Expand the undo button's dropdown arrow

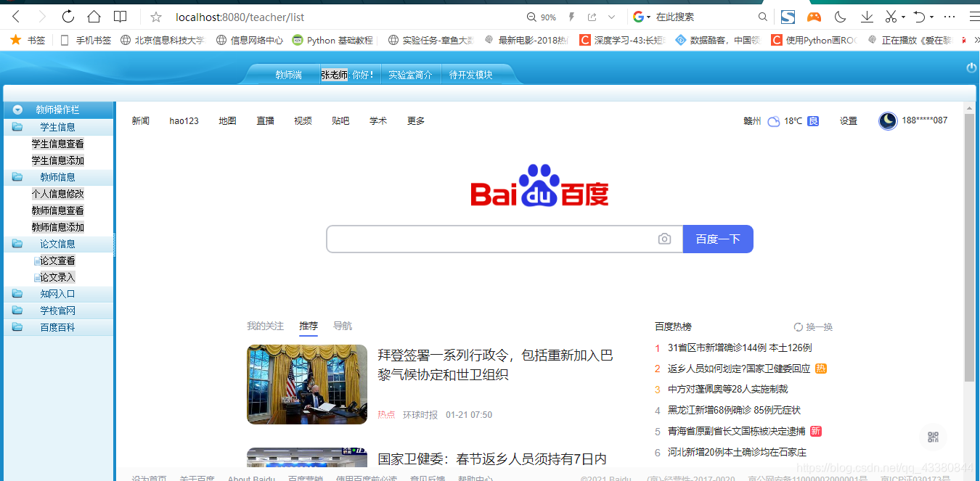[930, 16]
